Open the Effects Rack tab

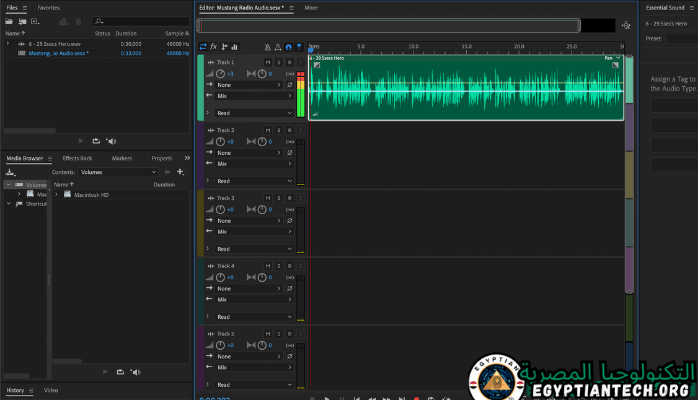(x=77, y=158)
